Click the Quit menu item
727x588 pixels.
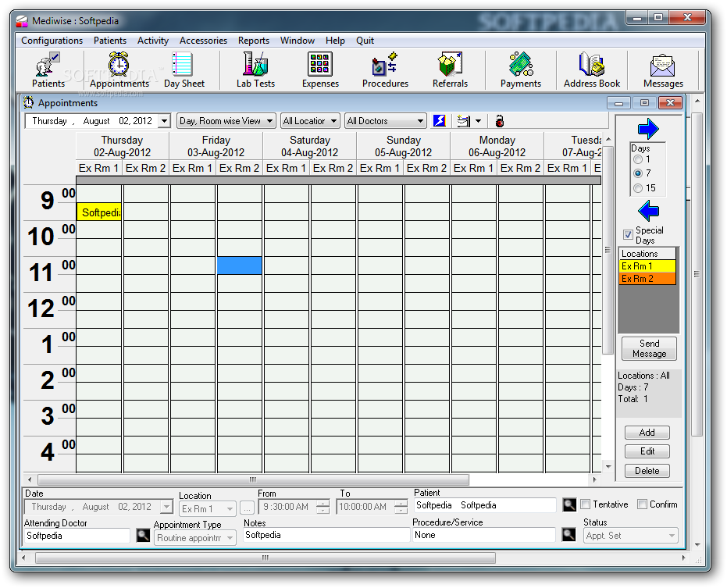(x=365, y=41)
